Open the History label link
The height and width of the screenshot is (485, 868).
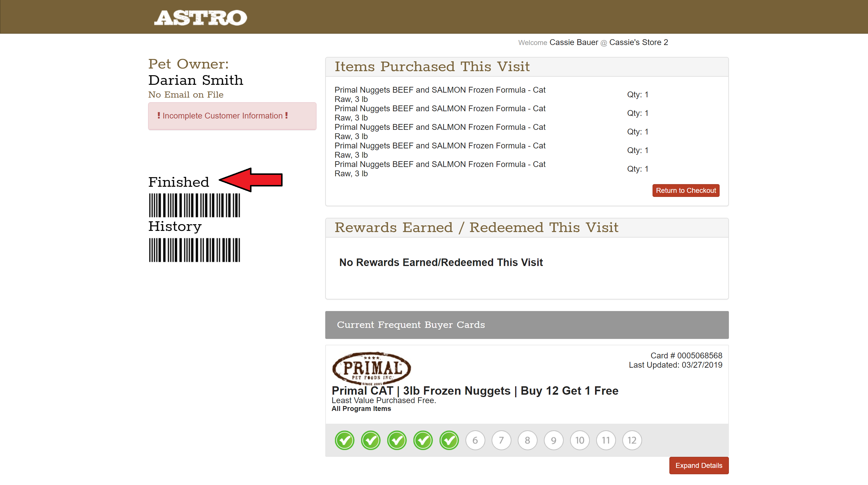click(x=175, y=226)
